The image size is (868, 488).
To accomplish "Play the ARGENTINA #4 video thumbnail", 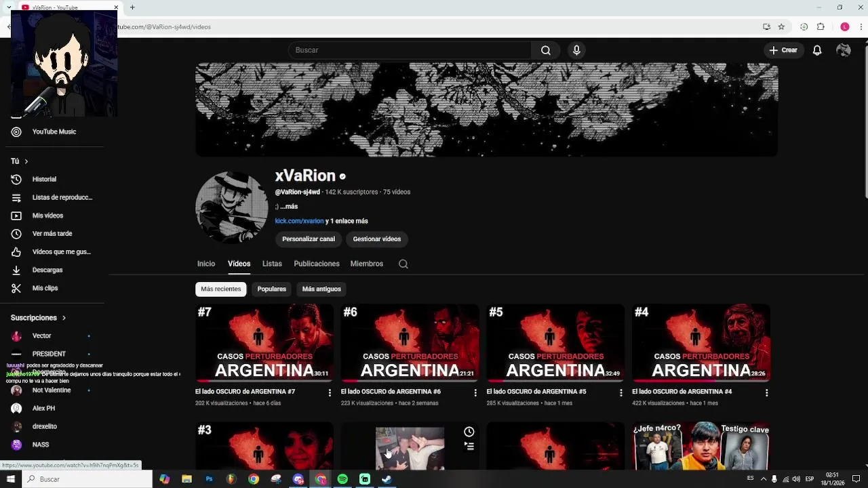I will tap(701, 343).
